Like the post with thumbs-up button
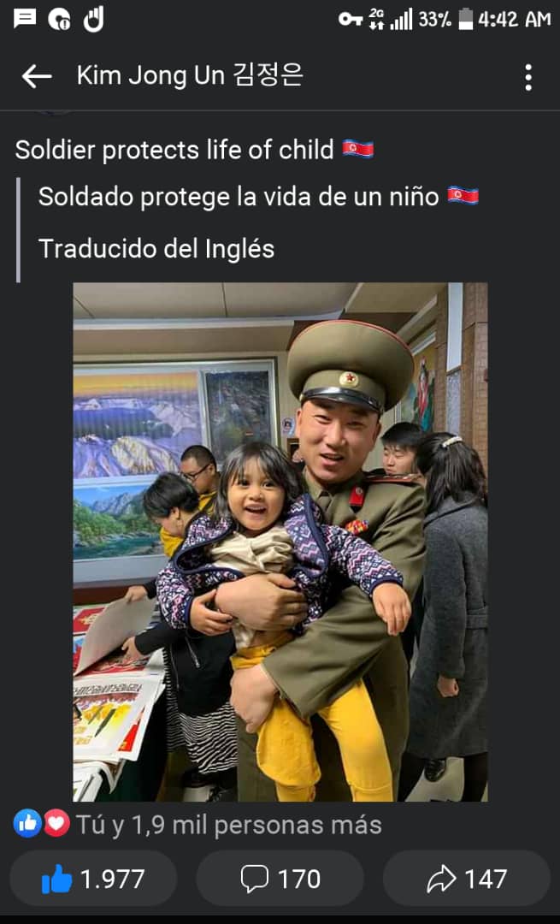The image size is (560, 924). click(94, 880)
